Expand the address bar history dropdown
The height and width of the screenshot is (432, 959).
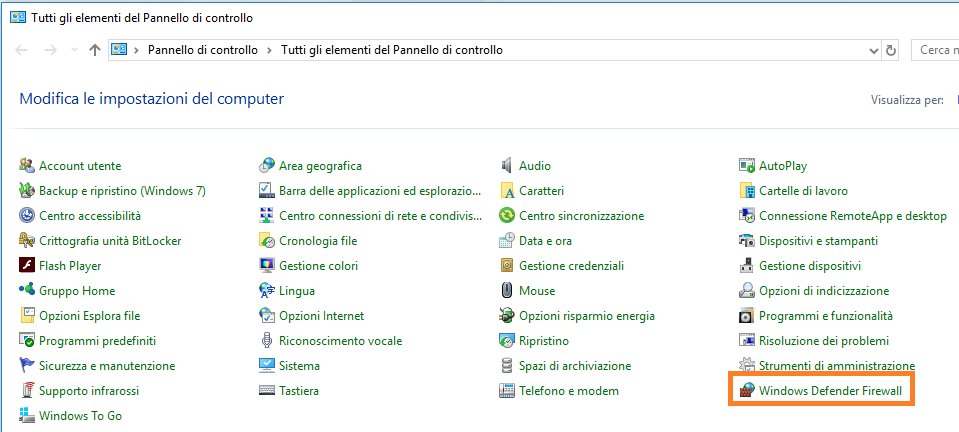point(869,50)
